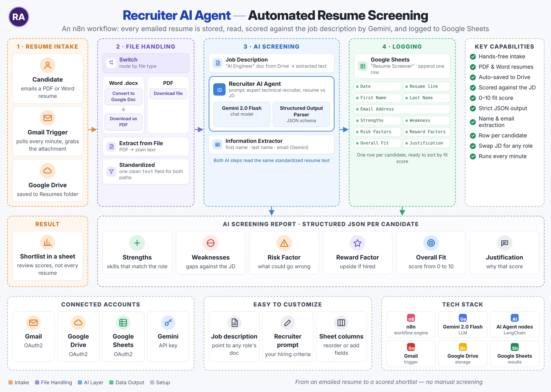Click the Gemini 2.0 Flash chat model box
The image size is (551, 392).
(242, 114)
